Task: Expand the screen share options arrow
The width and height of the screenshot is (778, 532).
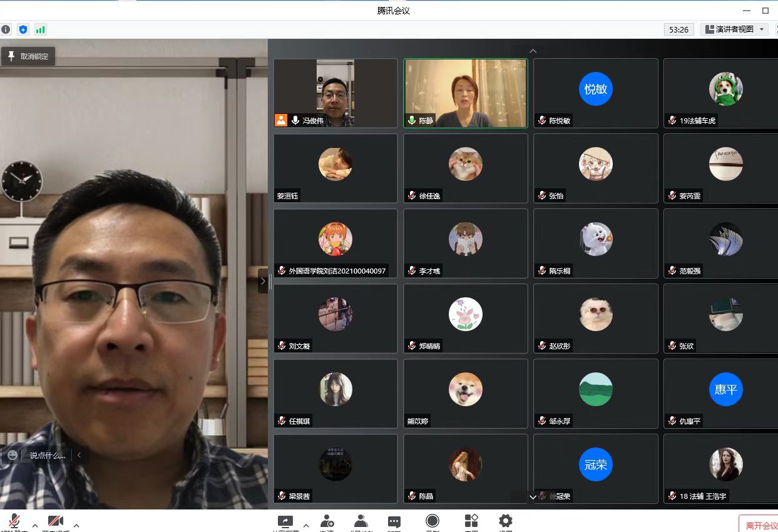Action: (306, 525)
